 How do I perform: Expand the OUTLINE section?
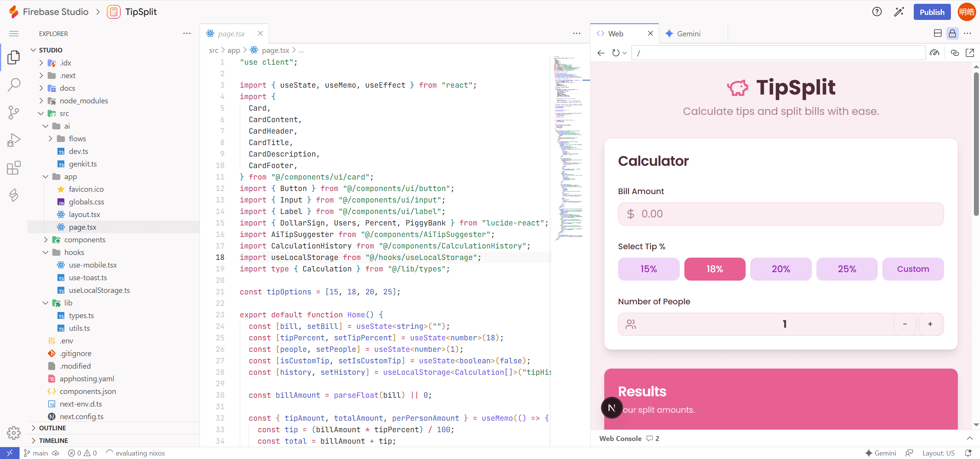tap(52, 428)
